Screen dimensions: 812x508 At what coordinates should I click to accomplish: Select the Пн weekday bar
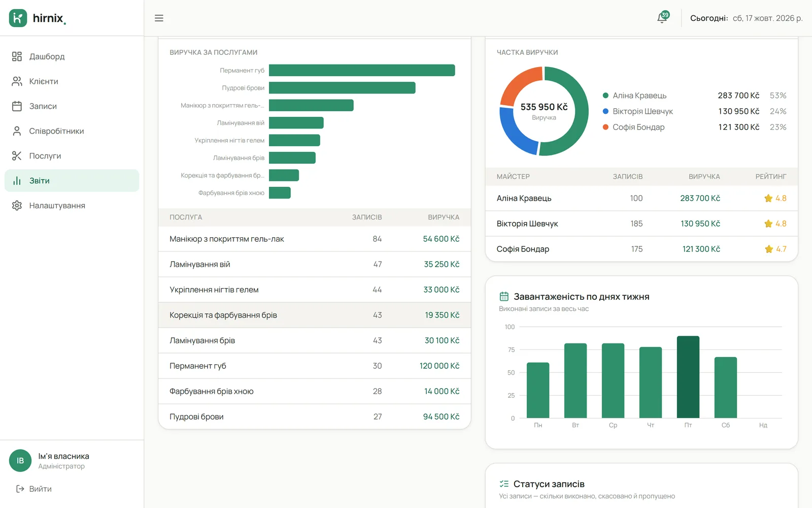point(538,390)
